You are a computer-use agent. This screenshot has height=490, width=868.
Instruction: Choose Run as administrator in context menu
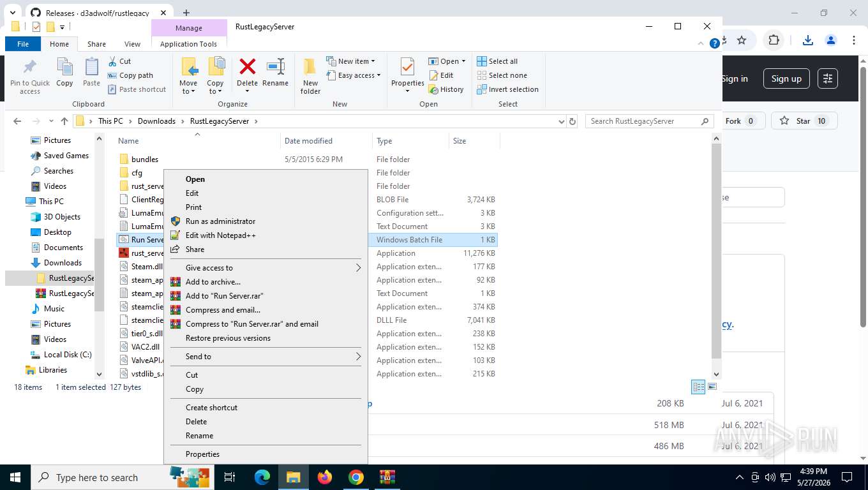coord(266,221)
